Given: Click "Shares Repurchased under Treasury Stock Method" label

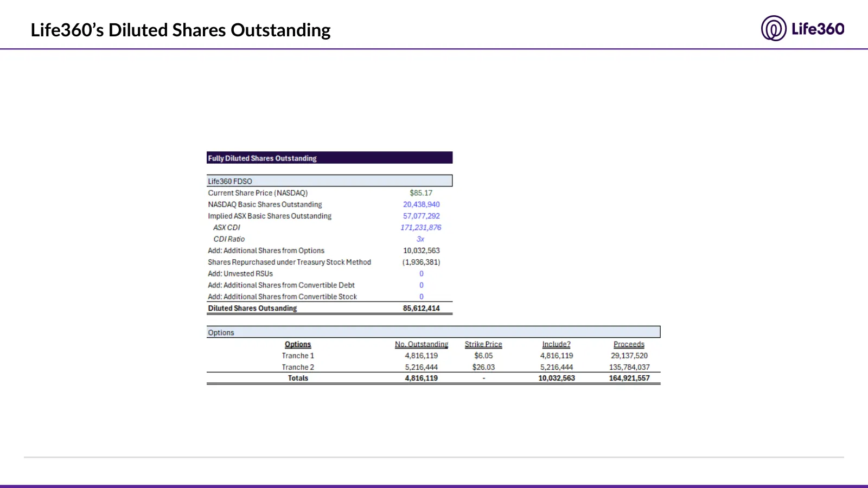Looking at the screenshot, I should click(x=289, y=262).
